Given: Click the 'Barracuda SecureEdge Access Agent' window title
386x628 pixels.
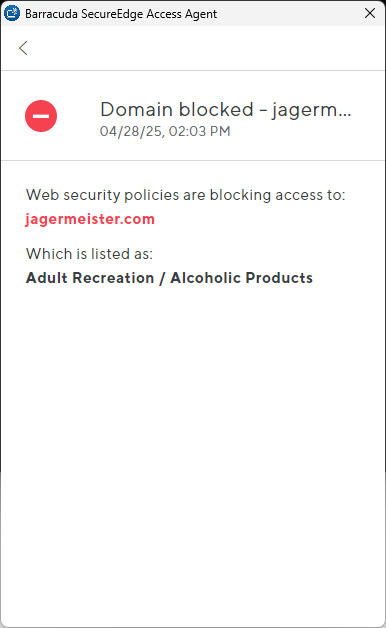Looking at the screenshot, I should click(x=121, y=14).
